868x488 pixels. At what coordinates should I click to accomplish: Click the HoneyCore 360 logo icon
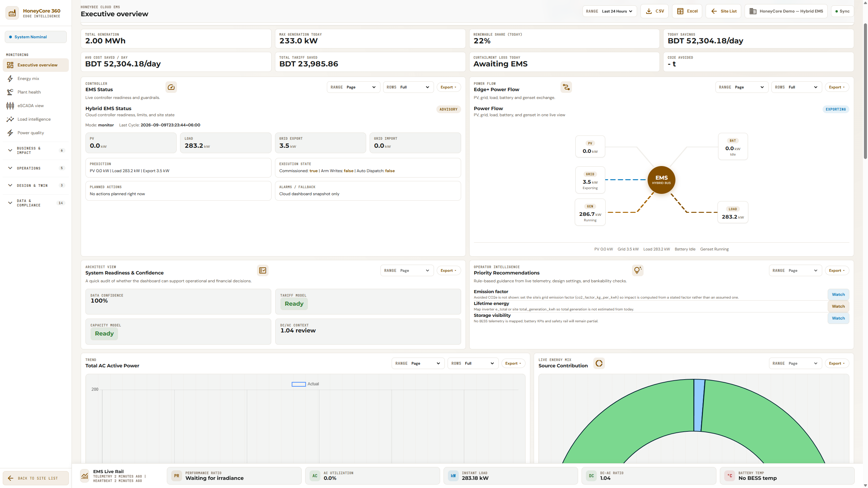point(12,13)
